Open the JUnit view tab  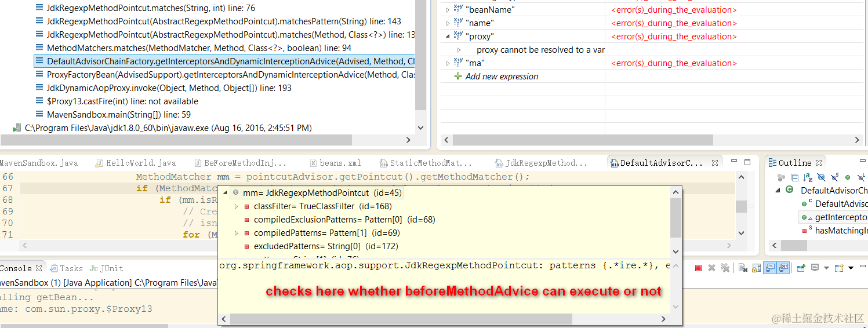106,268
